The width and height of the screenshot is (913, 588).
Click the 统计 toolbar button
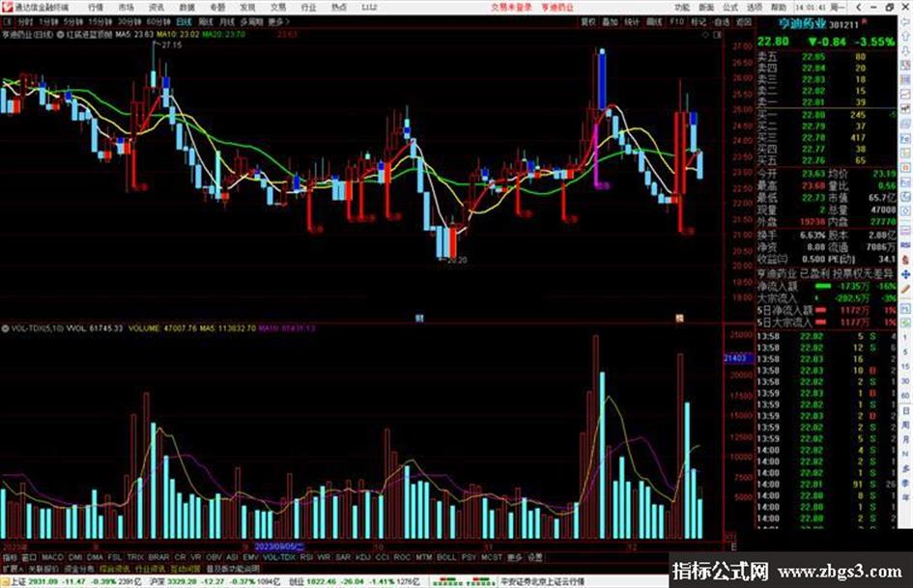632,21
